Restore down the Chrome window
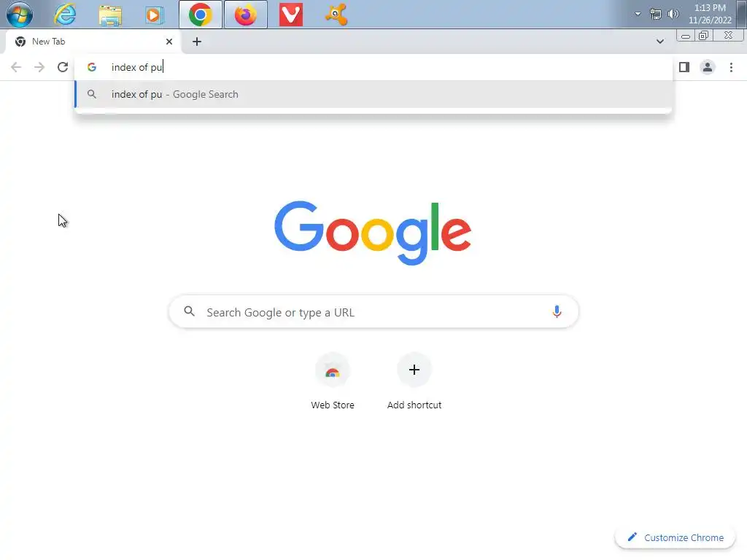This screenshot has width=747, height=560. (703, 36)
